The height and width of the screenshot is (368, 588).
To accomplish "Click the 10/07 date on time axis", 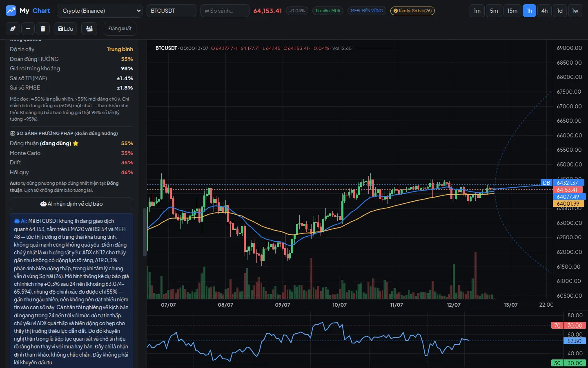I will coord(339,305).
